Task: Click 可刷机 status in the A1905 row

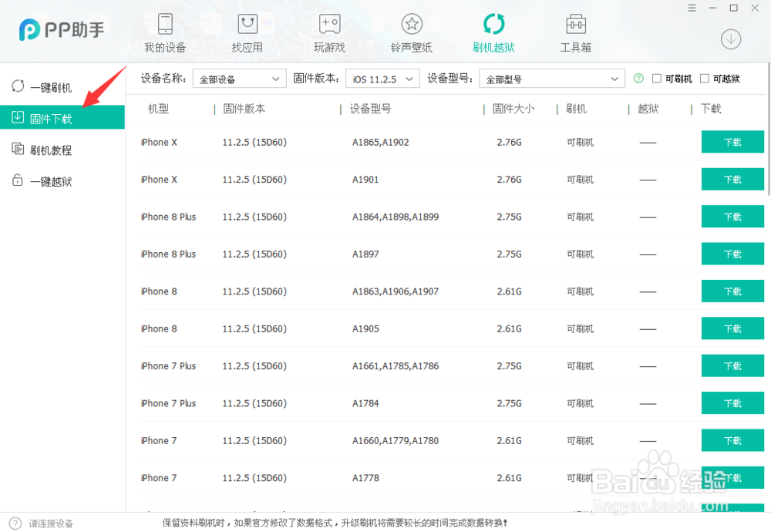Action: pyautogui.click(x=581, y=329)
